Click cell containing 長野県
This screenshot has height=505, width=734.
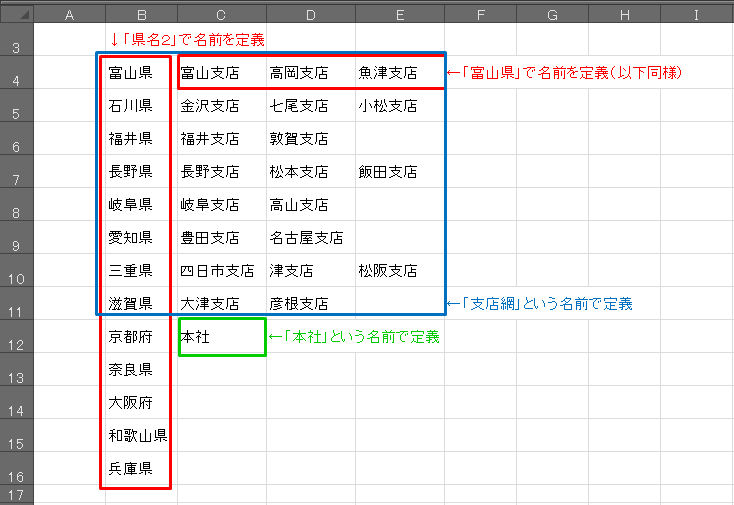141,171
